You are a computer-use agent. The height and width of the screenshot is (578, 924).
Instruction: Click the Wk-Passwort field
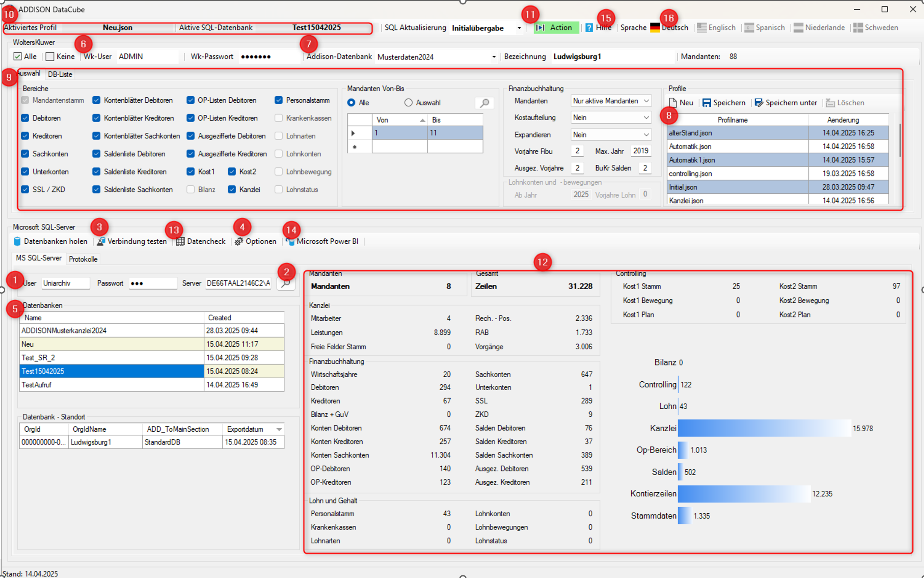pyautogui.click(x=270, y=56)
